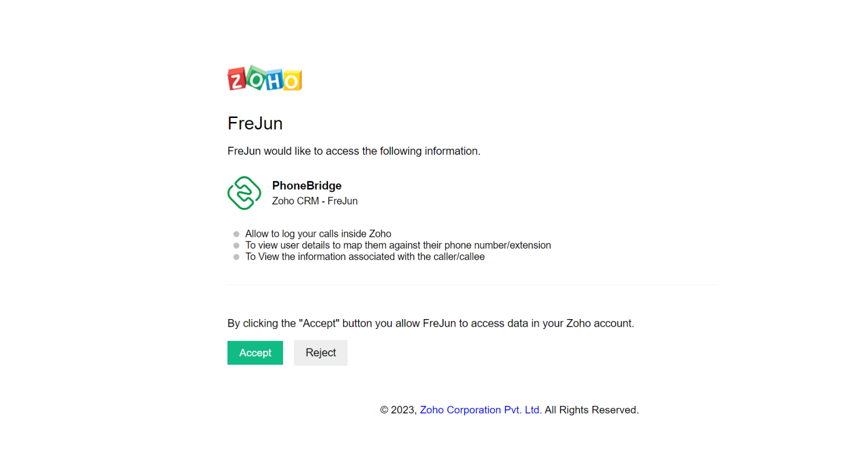Select the caller/callee information permission line

[x=364, y=257]
